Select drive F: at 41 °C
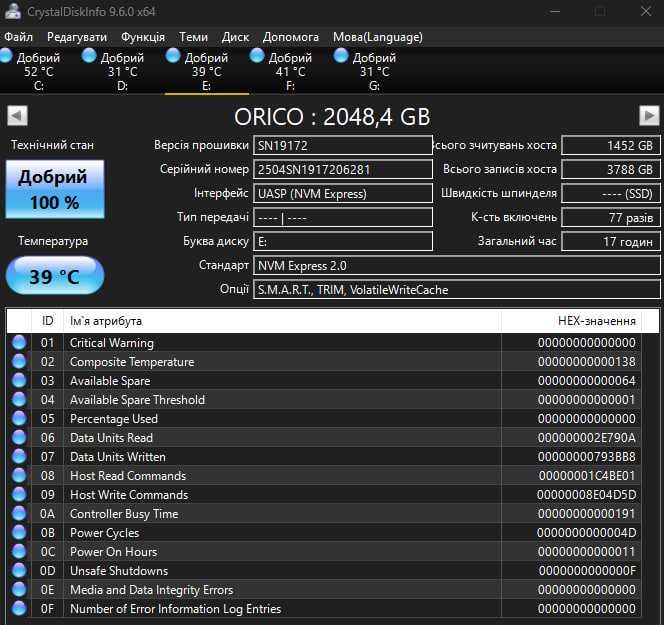 click(290, 71)
